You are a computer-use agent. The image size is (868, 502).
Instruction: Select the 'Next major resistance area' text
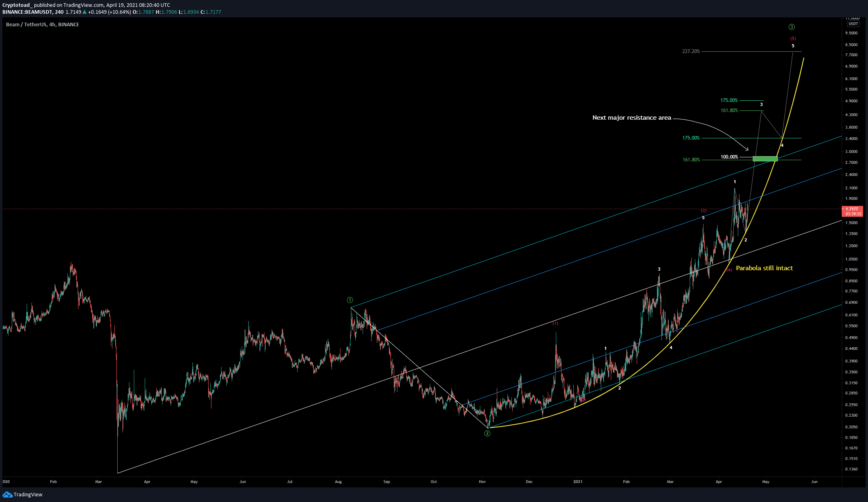coord(631,118)
